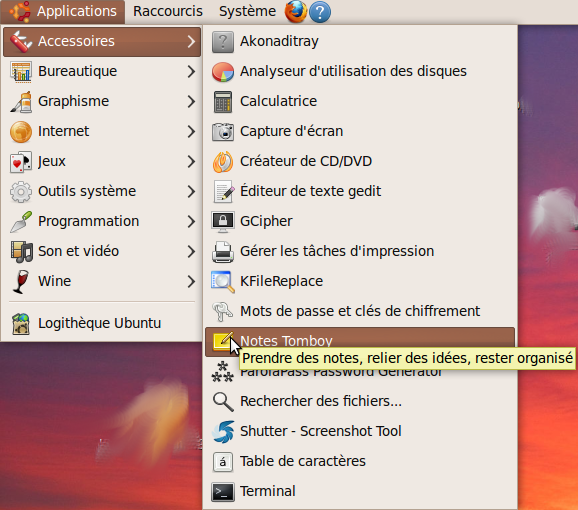578x510 pixels.
Task: Open the Raccourcis panel menu
Action: (168, 11)
